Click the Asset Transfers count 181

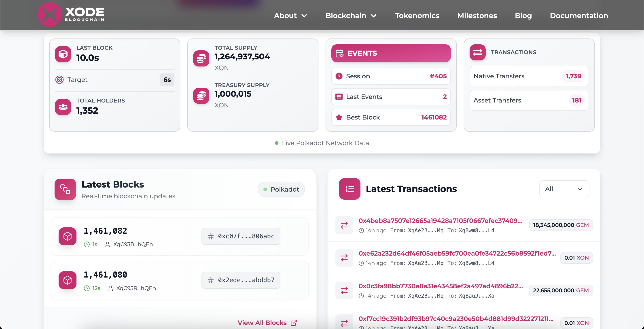[576, 100]
